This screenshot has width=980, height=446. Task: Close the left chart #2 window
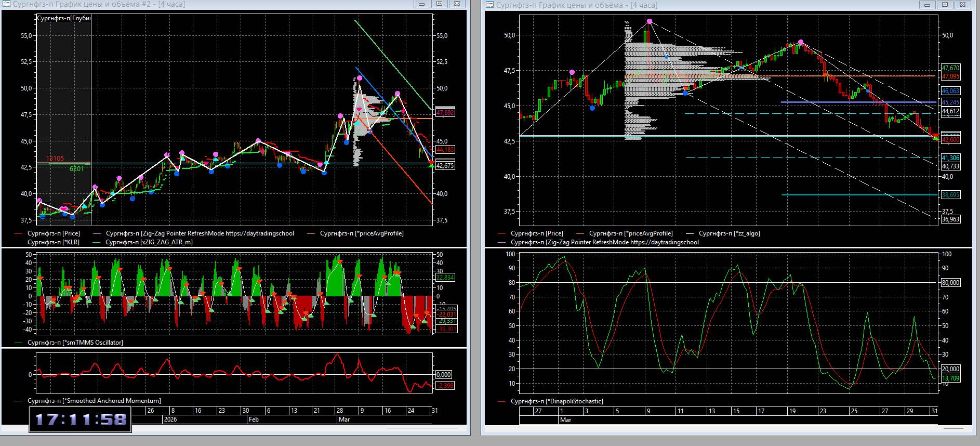(457, 4)
